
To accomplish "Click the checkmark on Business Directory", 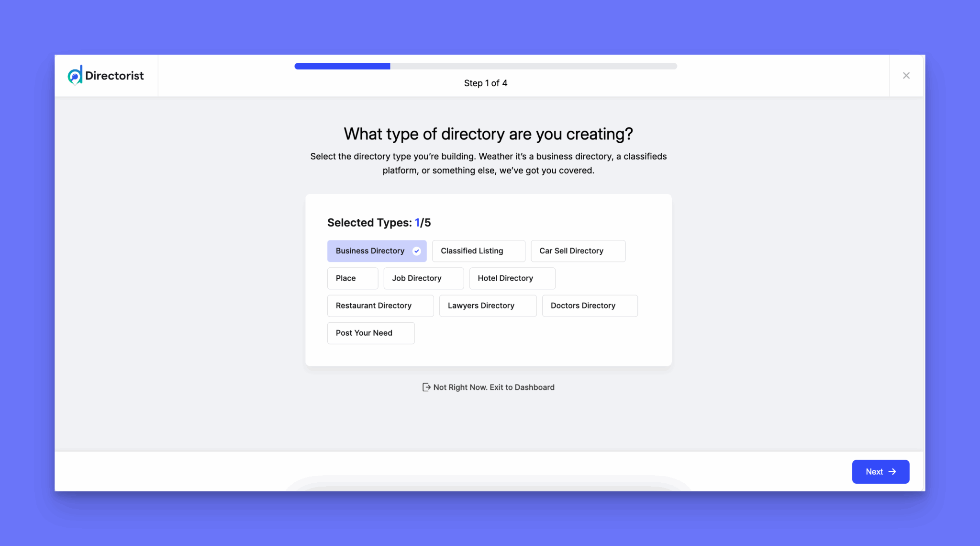I will (416, 251).
